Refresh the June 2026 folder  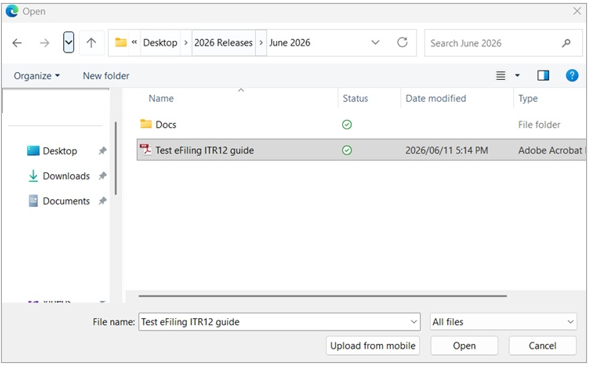(402, 42)
